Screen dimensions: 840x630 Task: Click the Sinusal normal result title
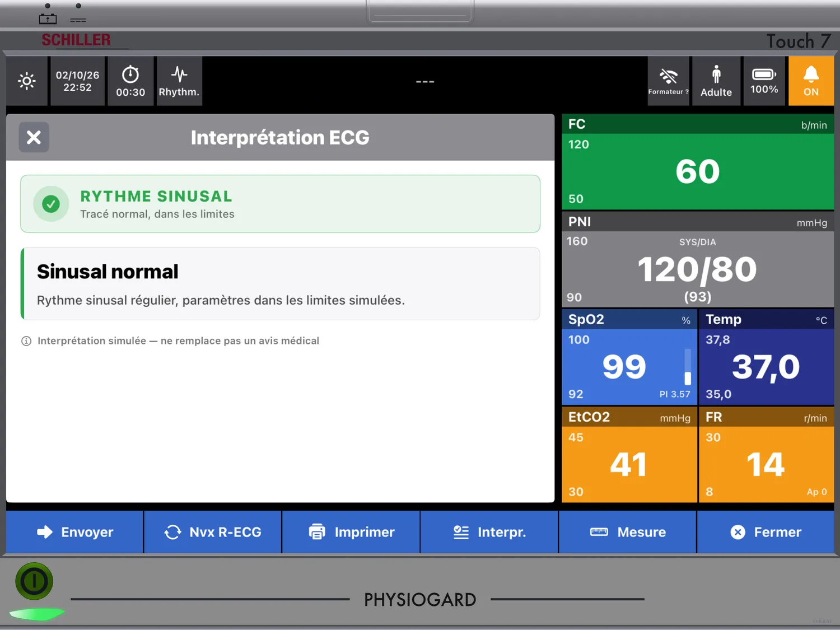pos(108,272)
